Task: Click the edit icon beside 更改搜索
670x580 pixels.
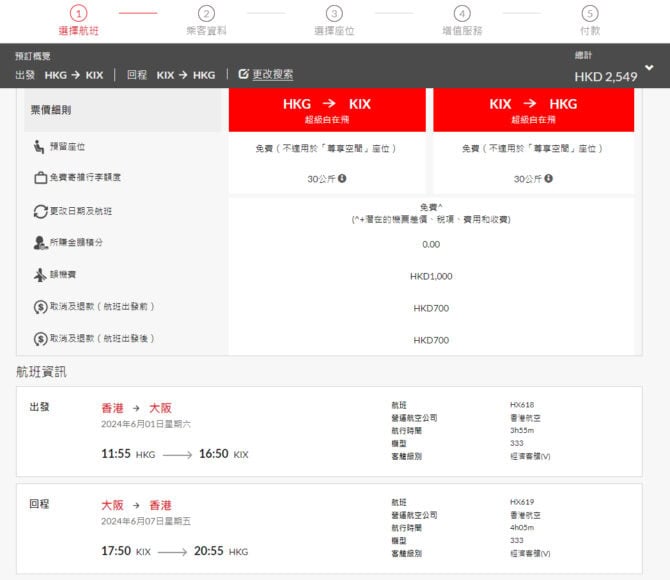Action: 243,74
